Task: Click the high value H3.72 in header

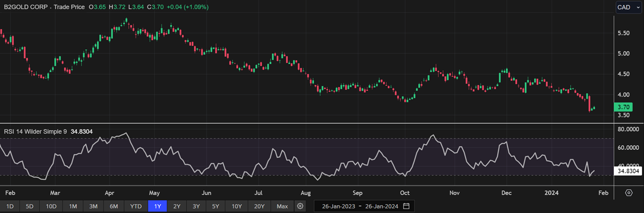Action: click(117, 8)
